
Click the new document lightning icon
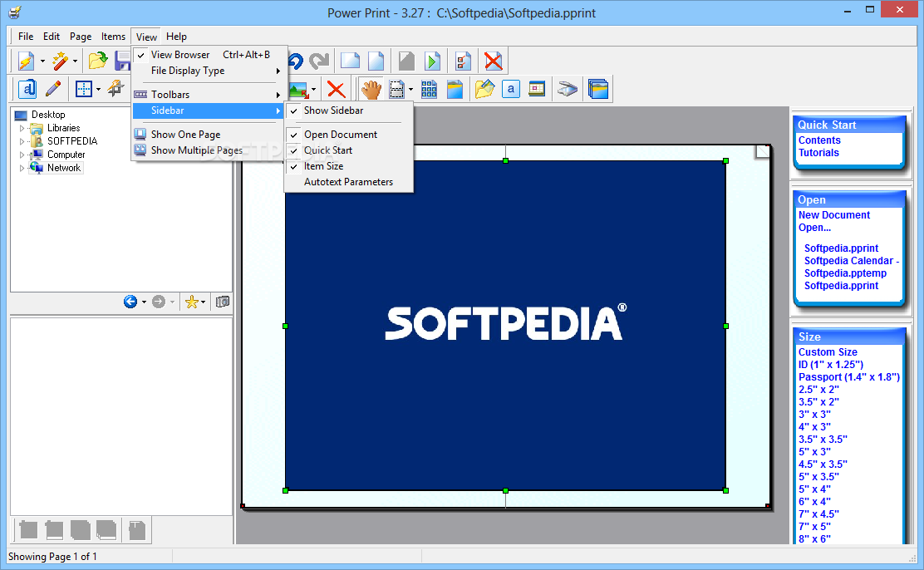coord(26,61)
